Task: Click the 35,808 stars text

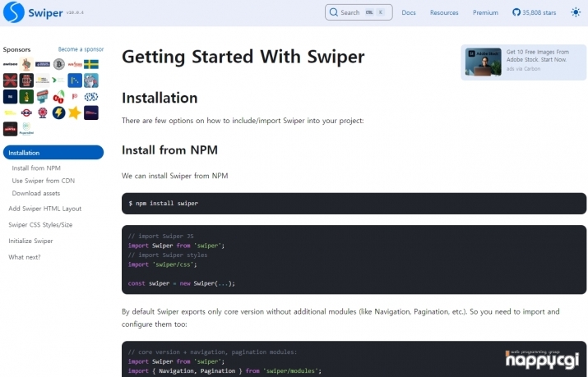Action: tap(539, 12)
